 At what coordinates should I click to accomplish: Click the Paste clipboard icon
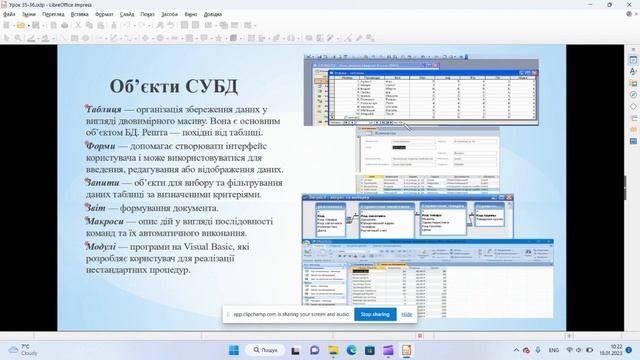(100, 25)
